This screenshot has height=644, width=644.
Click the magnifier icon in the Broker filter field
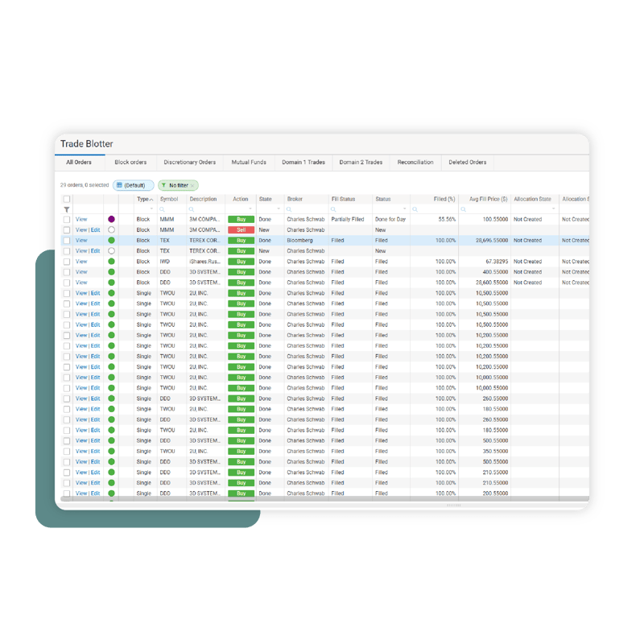click(x=288, y=209)
